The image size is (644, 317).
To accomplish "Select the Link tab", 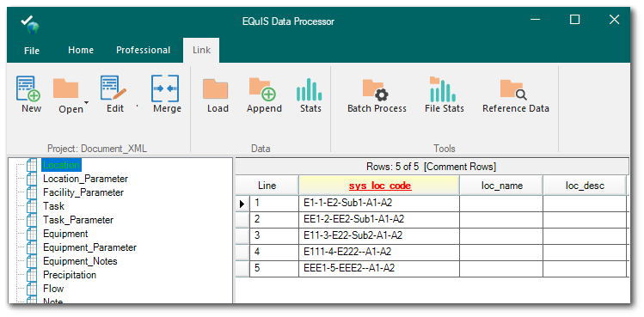I will (x=201, y=50).
